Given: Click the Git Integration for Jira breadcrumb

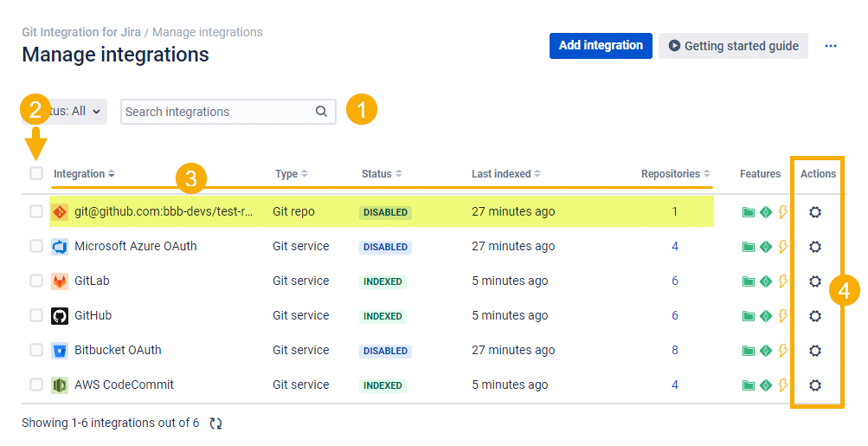Looking at the screenshot, I should point(81,32).
